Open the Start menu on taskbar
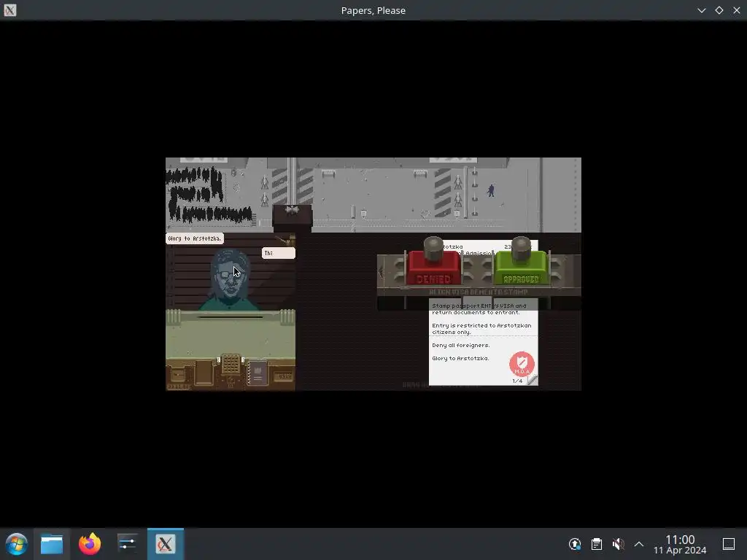747x560 pixels. coord(17,544)
